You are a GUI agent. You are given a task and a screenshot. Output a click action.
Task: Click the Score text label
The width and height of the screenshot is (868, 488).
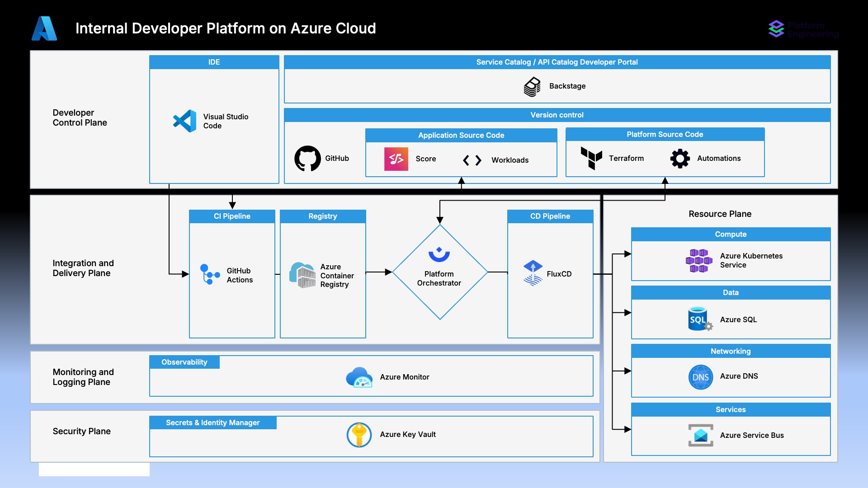[426, 159]
